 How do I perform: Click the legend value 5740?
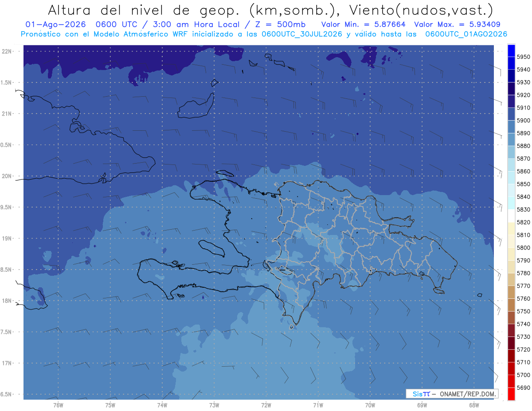pos(524,324)
